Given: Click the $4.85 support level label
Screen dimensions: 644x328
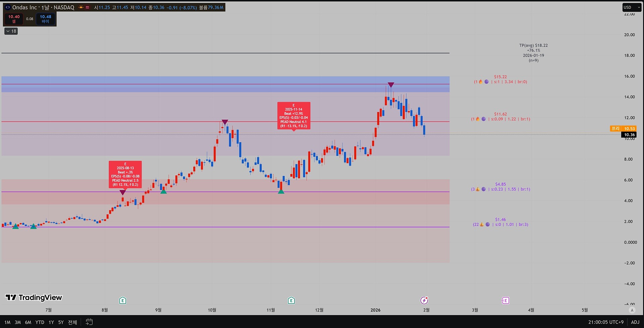Looking at the screenshot, I should click(500, 187).
